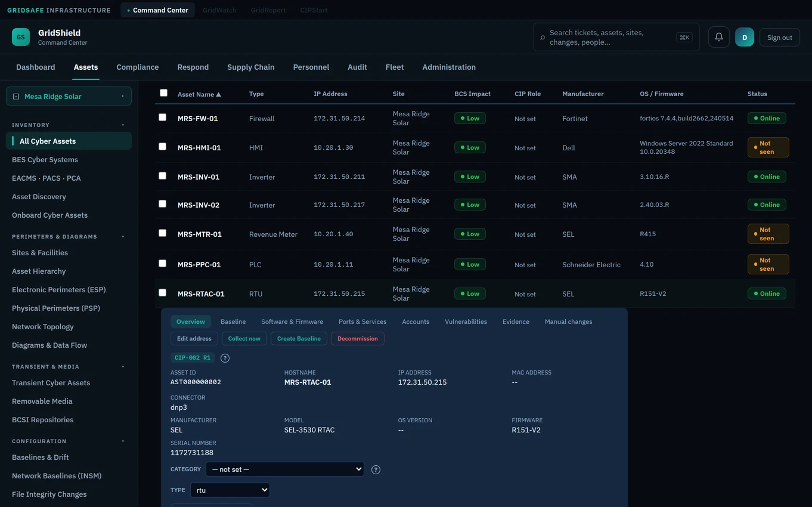The height and width of the screenshot is (507, 812).
Task: Click the Decommission button
Action: 358,339
